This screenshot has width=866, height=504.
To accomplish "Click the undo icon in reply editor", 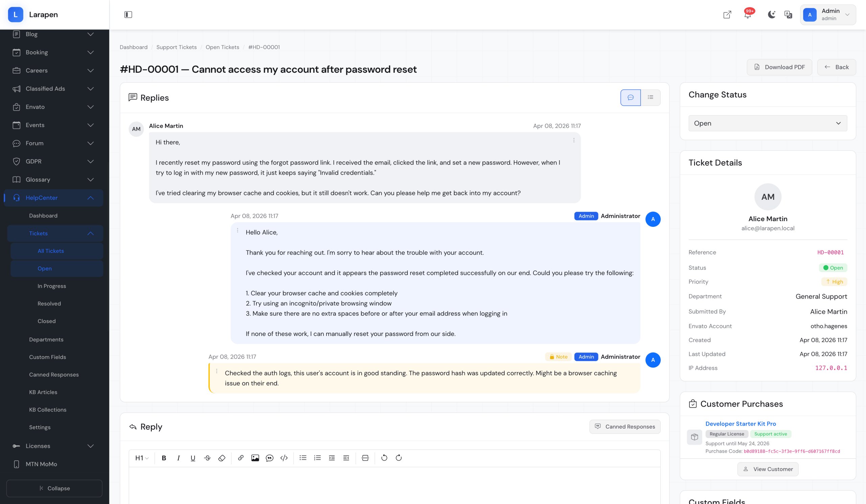I will [x=384, y=458].
